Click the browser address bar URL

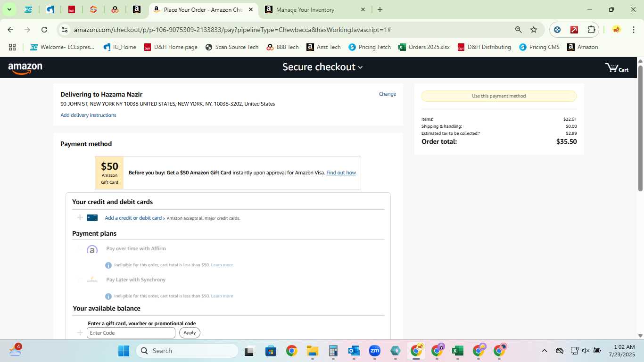tap(232, 30)
